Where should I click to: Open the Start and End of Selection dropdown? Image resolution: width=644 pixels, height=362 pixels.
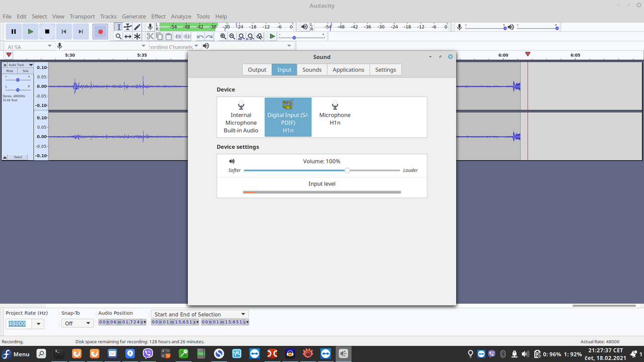click(200, 314)
